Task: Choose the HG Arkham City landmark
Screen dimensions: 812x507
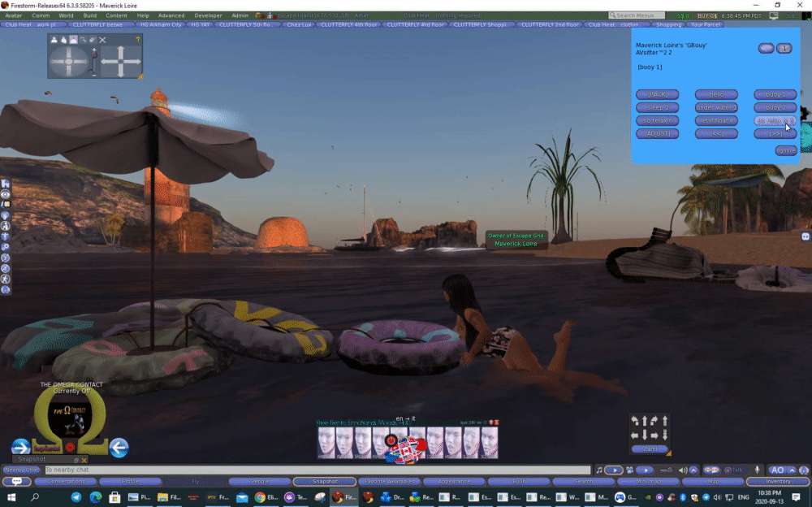Action: (x=161, y=24)
